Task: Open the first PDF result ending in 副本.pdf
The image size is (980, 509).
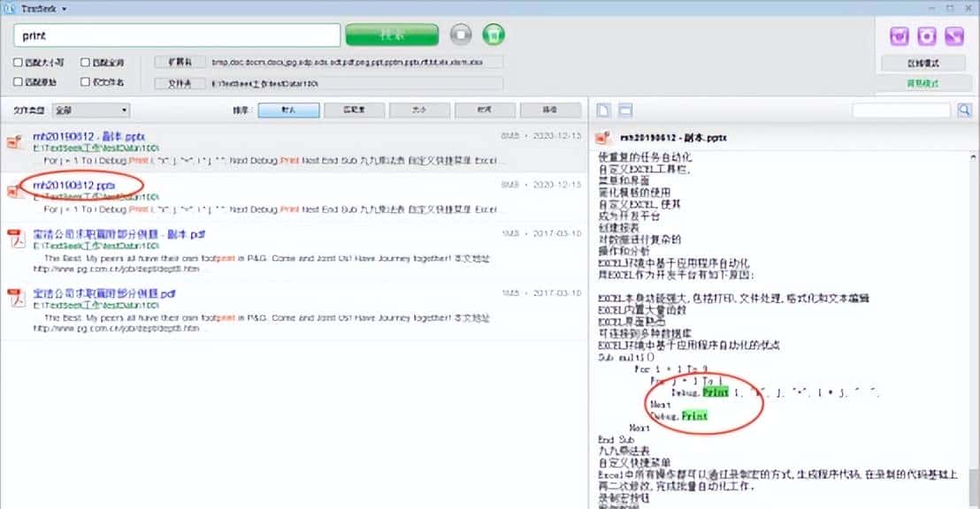Action: 119,234
